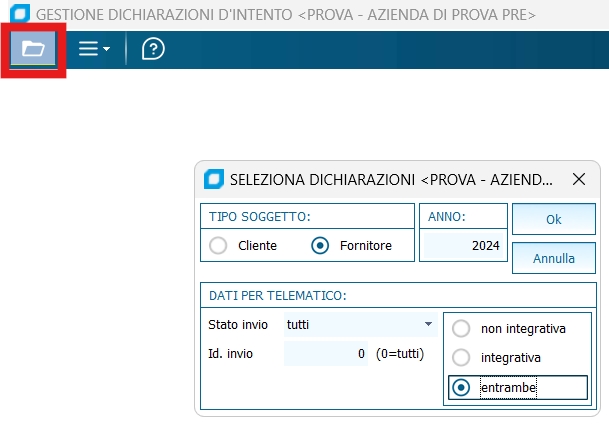Click the app logo in main title bar

tap(17, 15)
